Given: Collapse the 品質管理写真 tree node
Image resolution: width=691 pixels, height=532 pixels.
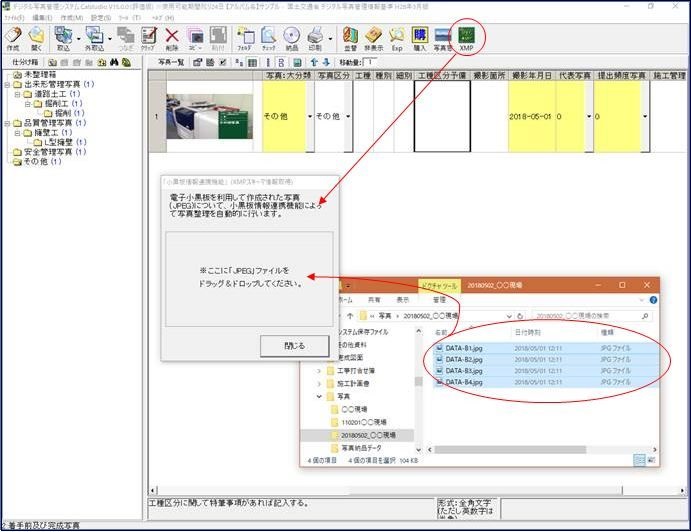Looking at the screenshot, I should (x=6, y=122).
